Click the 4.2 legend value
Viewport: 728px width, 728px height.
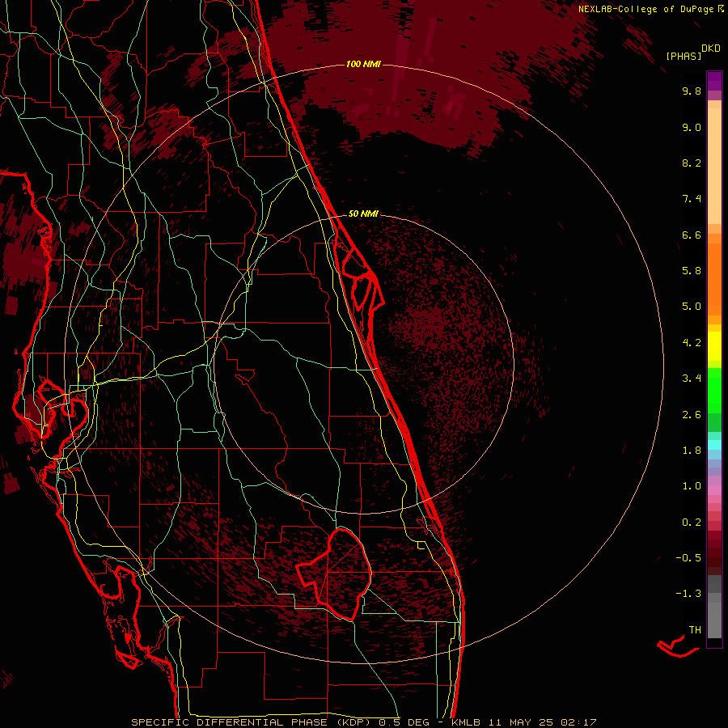coord(692,343)
